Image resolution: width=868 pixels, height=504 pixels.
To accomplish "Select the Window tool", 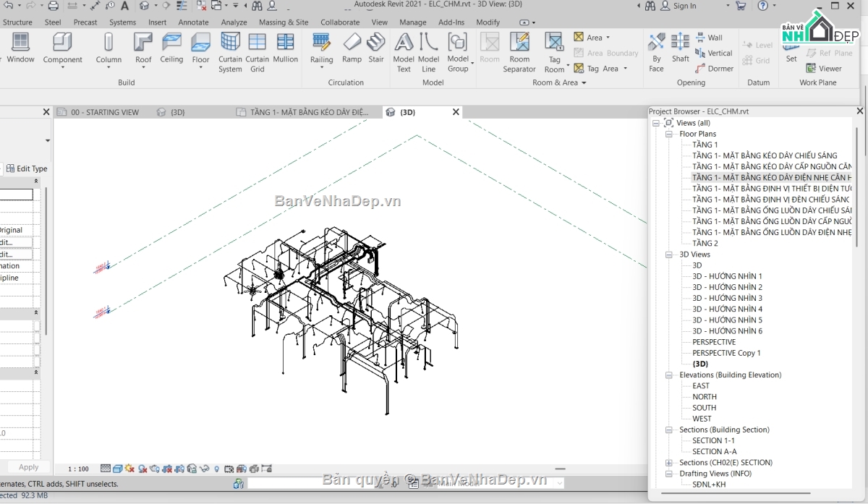I will (20, 48).
